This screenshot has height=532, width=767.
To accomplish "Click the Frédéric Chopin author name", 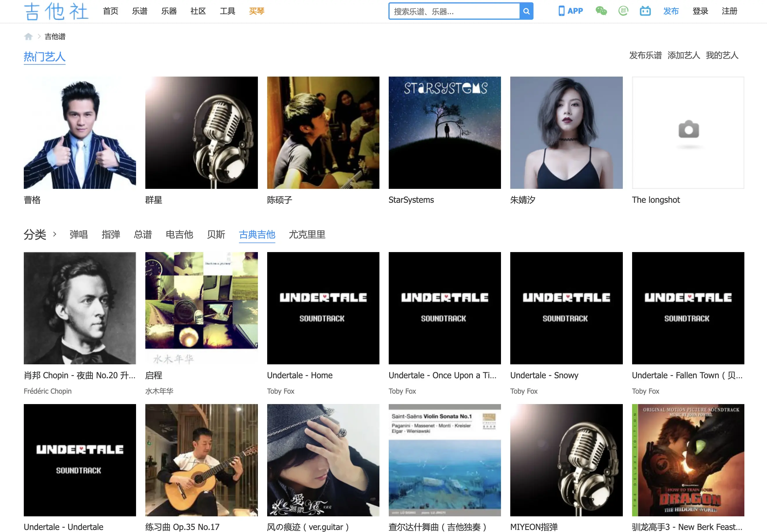I will [48, 391].
